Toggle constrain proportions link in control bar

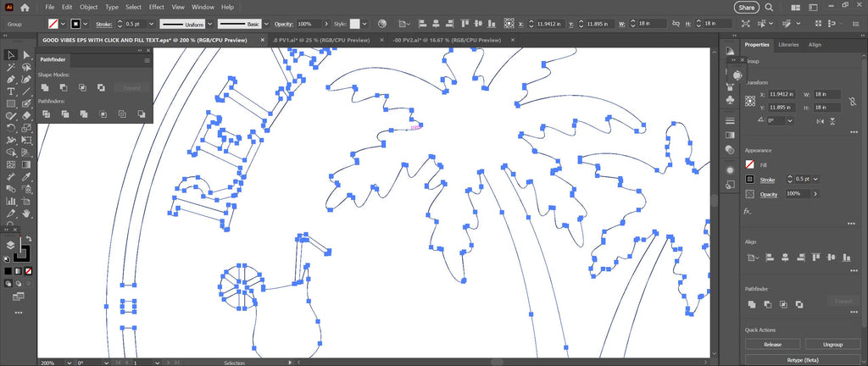[x=676, y=25]
